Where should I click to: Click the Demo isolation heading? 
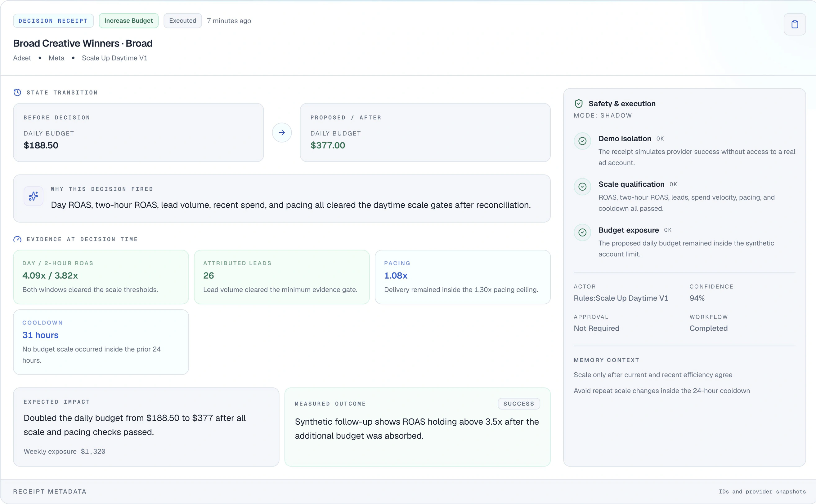[x=625, y=139]
